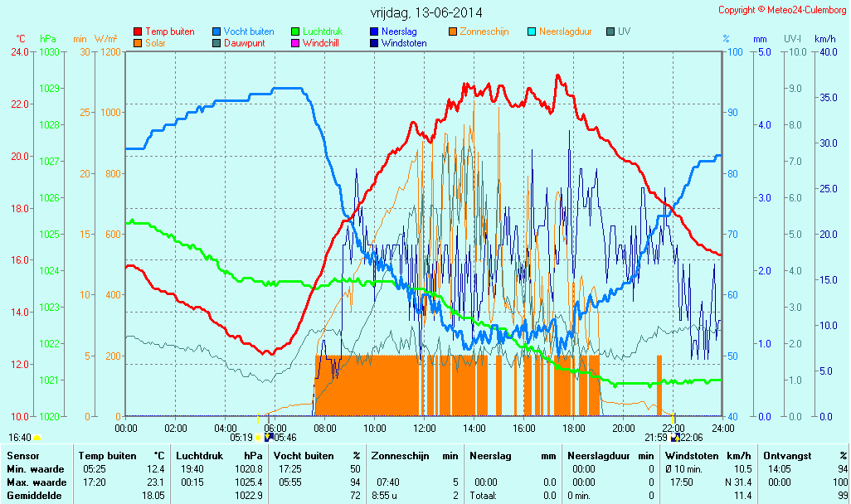Image resolution: width=851 pixels, height=504 pixels.
Task: Click the cyan Neerslagduur legend square
Action: click(x=532, y=31)
